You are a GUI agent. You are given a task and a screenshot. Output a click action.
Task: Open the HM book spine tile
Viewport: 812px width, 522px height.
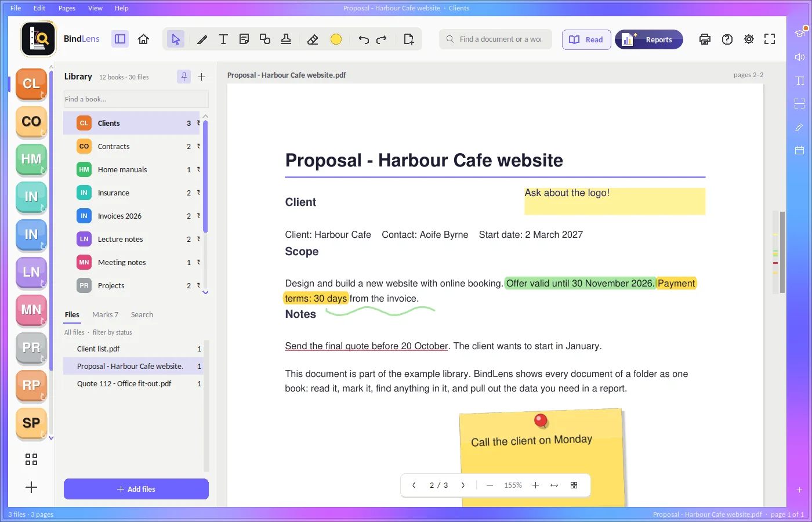[x=31, y=159]
